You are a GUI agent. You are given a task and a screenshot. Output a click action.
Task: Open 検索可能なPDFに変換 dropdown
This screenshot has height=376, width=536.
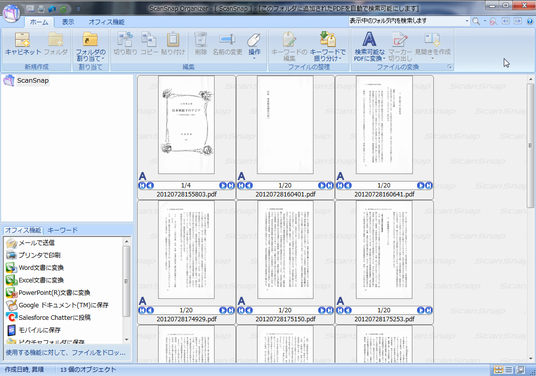(x=370, y=46)
